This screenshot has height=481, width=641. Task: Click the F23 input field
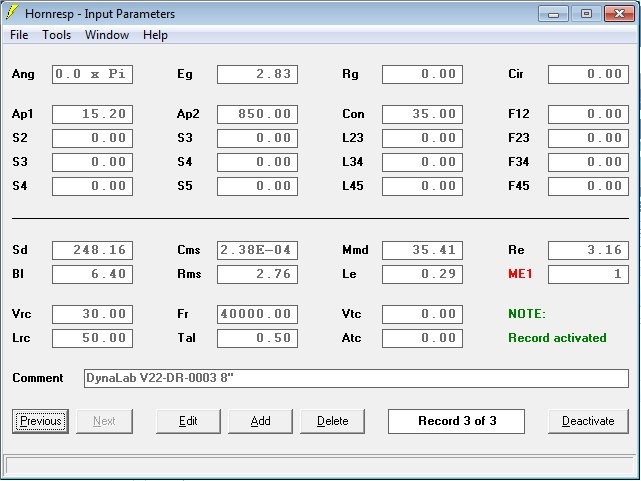tap(588, 138)
